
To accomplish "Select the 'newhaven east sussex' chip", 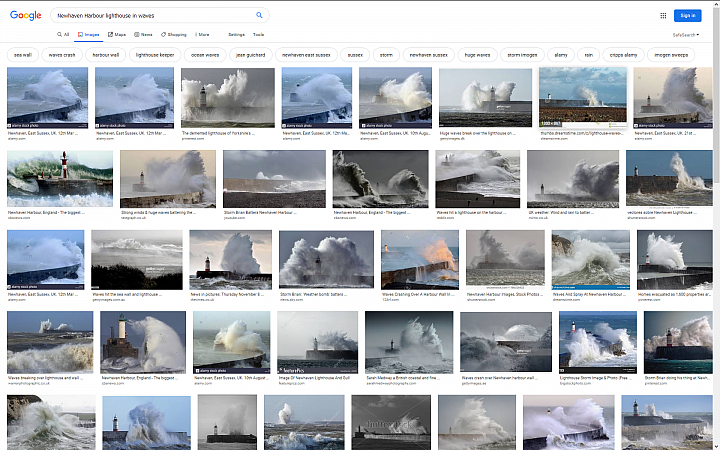I will [x=306, y=55].
